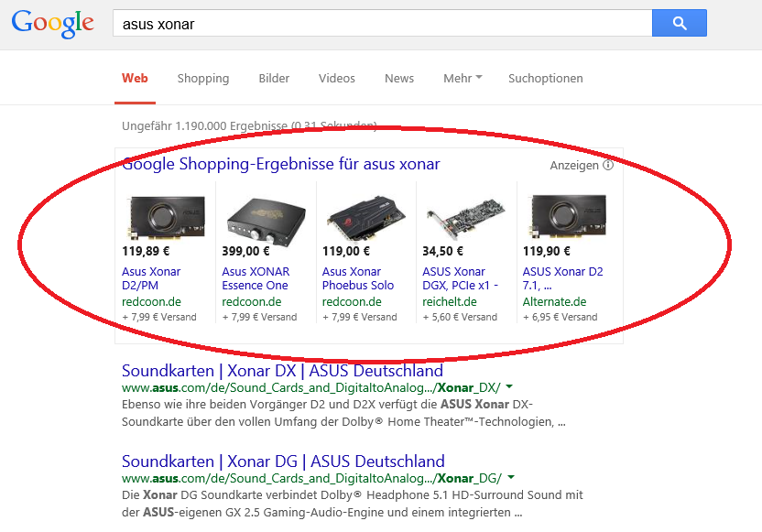
Task: Click the Google logo
Action: [x=52, y=24]
